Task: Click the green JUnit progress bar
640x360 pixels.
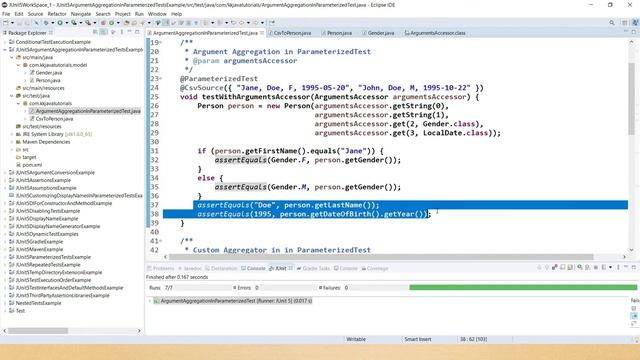Action: [x=523, y=288]
